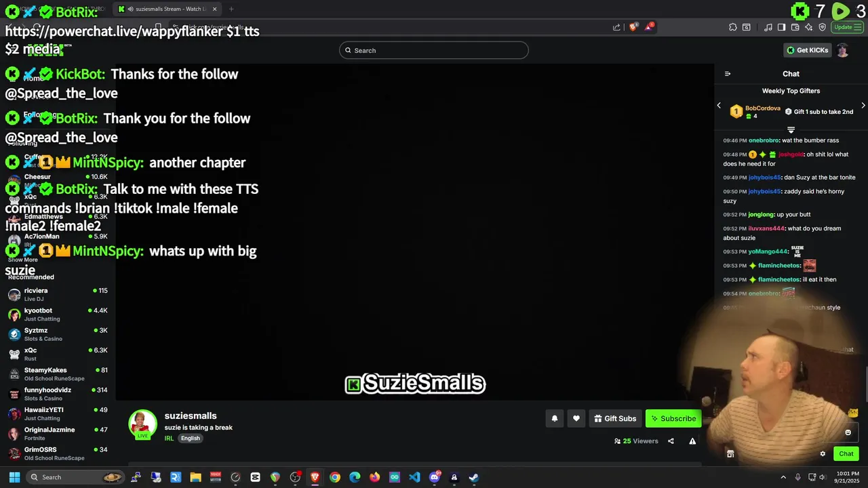
Task: Open the Windows Start menu
Action: (14, 477)
